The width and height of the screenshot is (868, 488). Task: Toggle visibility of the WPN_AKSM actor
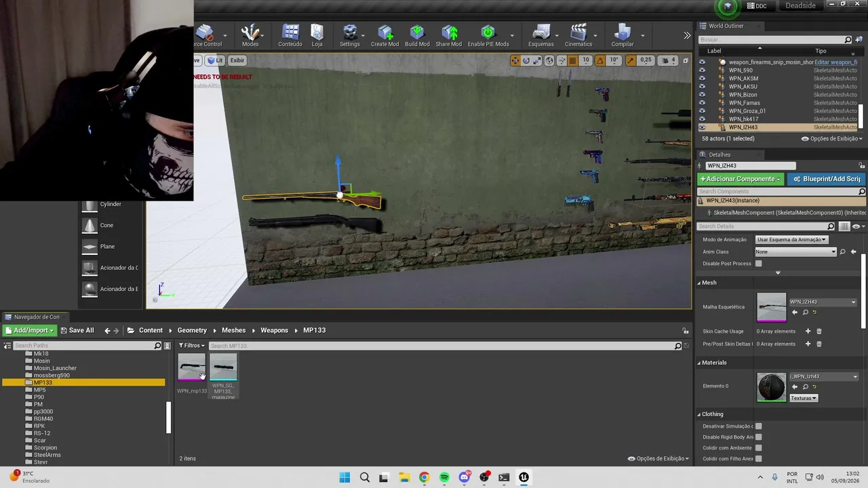pyautogui.click(x=702, y=79)
